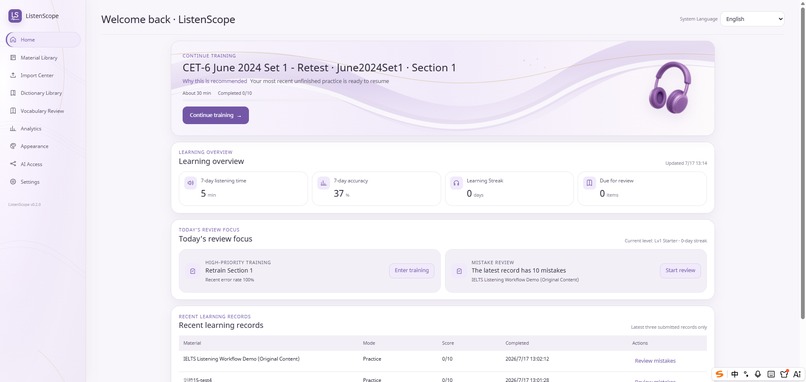This screenshot has height=382, width=806.
Task: Open the System Language dropdown
Action: tap(752, 19)
